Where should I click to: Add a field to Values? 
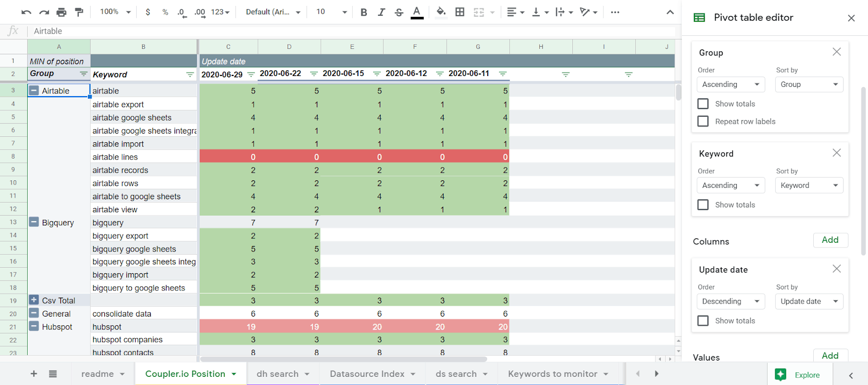coord(830,356)
